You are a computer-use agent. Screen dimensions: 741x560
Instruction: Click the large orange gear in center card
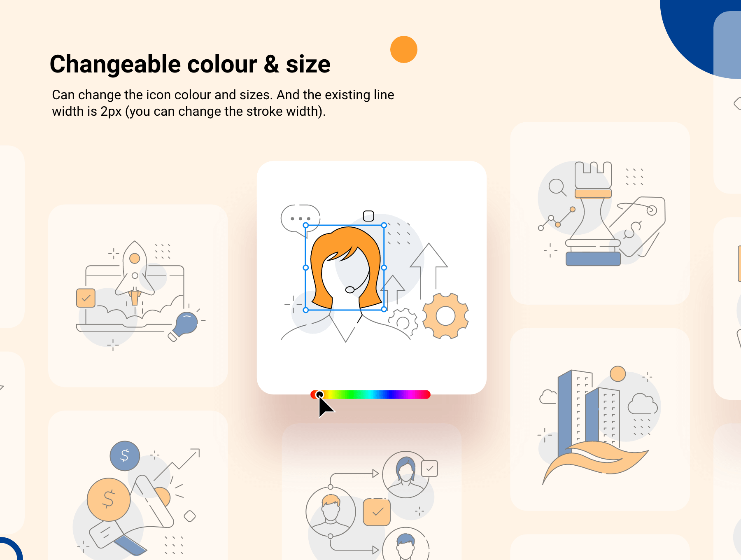(x=445, y=316)
